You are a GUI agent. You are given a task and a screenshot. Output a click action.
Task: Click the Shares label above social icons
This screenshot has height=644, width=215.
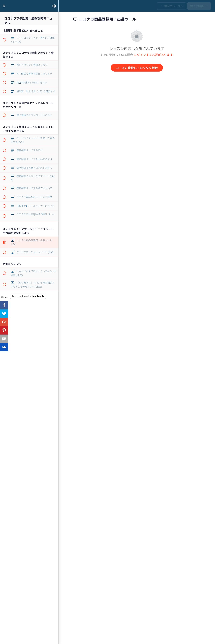pos(4,297)
